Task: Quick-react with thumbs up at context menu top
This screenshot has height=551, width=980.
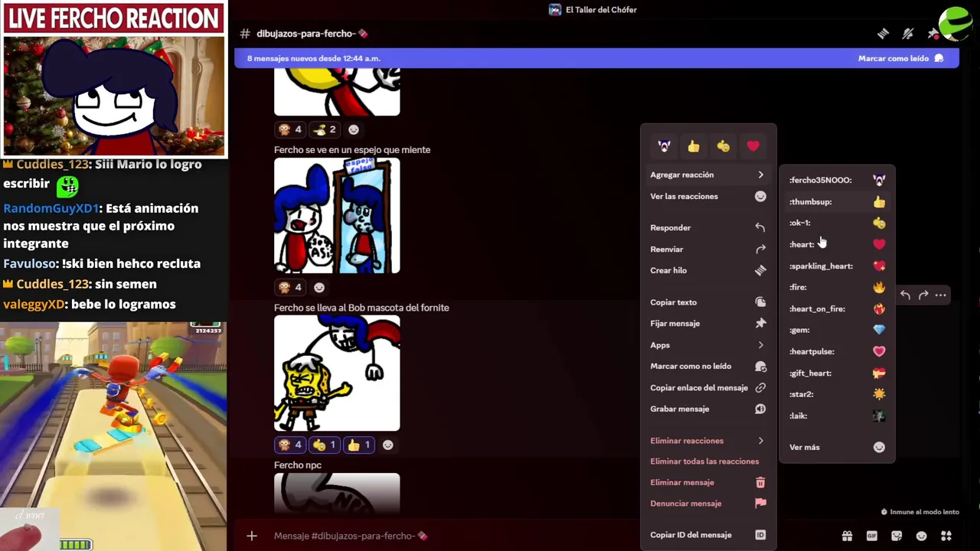Action: [x=694, y=146]
